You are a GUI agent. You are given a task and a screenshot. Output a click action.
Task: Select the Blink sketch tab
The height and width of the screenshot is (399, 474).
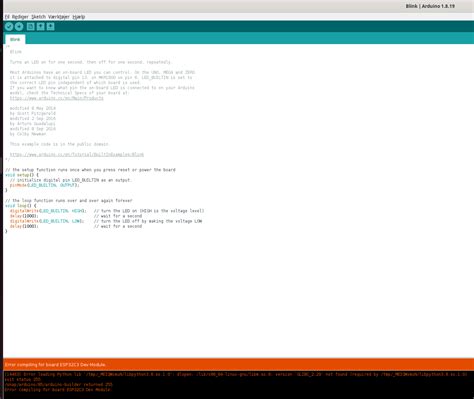pyautogui.click(x=15, y=39)
